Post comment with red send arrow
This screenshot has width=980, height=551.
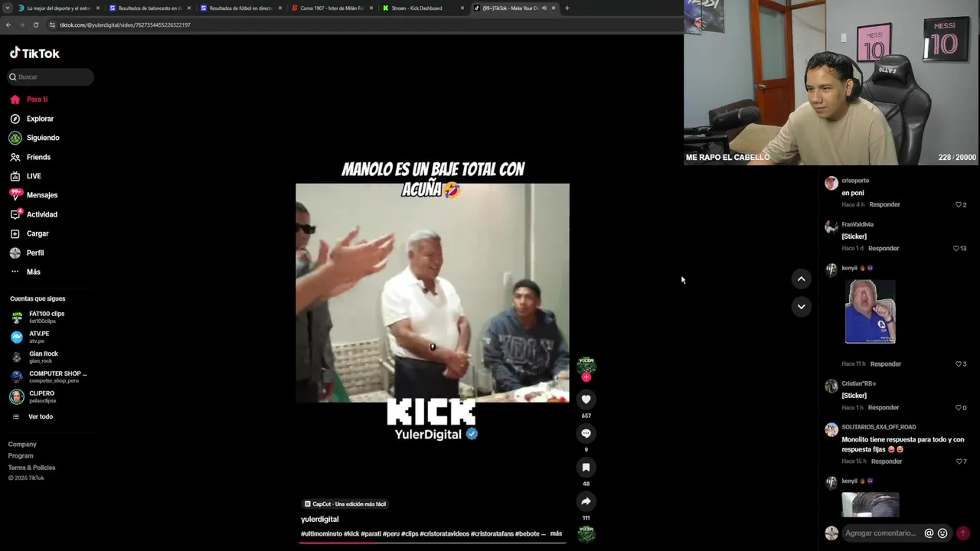[x=963, y=533]
